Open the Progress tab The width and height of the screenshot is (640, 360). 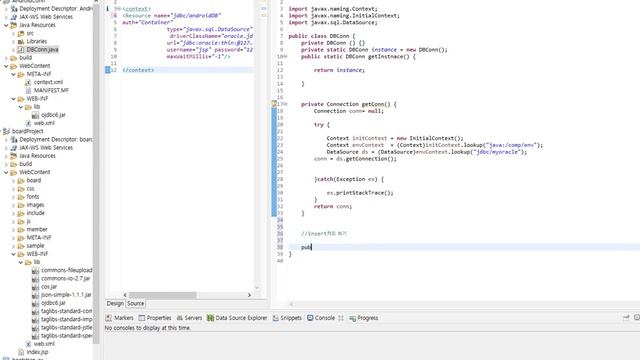click(364, 318)
